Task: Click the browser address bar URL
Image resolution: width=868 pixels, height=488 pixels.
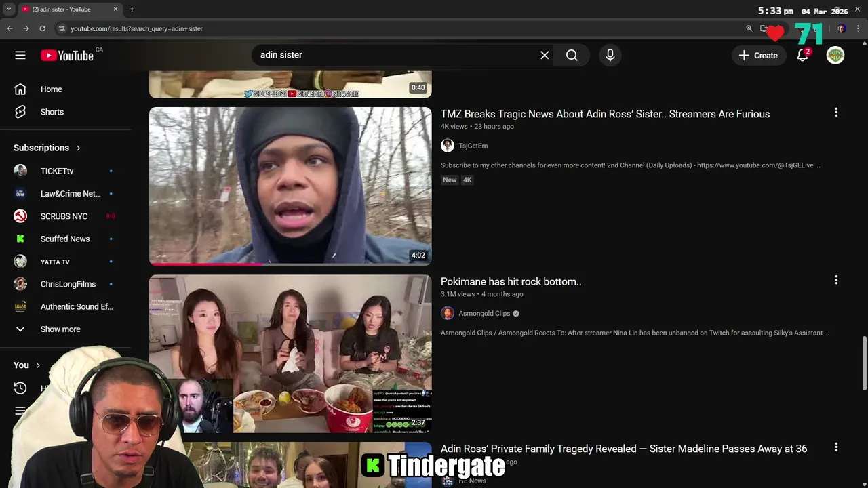Action: pyautogui.click(x=137, y=28)
